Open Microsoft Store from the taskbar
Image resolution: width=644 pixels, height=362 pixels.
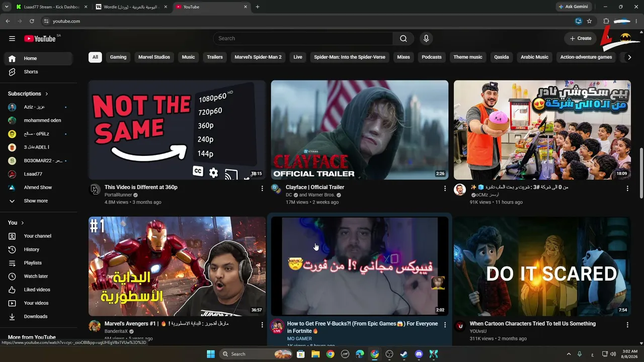[301, 354]
